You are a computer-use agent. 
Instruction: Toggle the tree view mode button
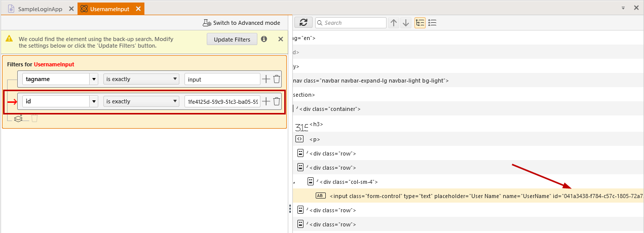(420, 23)
